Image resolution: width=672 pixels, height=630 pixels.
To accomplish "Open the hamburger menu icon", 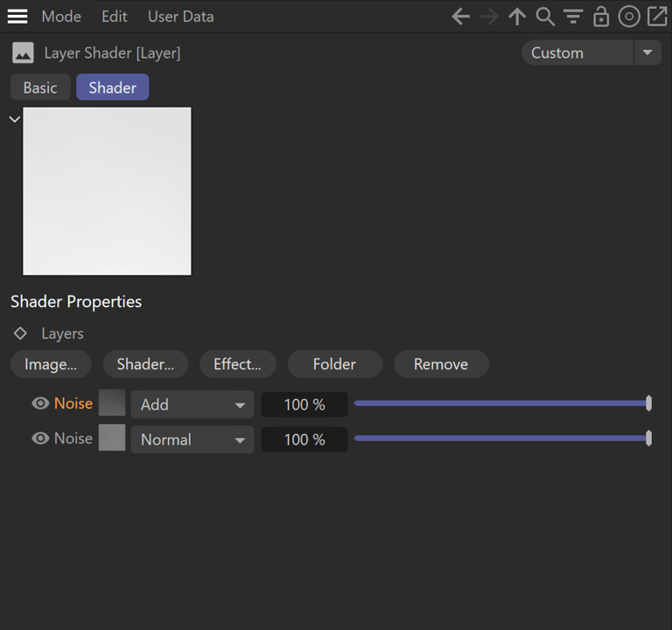I will (x=17, y=17).
